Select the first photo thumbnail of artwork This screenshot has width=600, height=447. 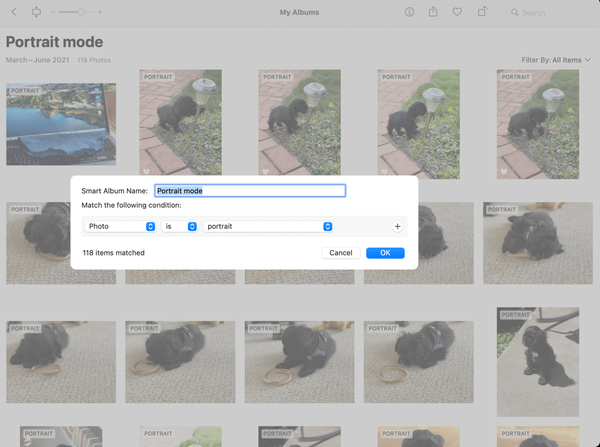pyautogui.click(x=60, y=124)
